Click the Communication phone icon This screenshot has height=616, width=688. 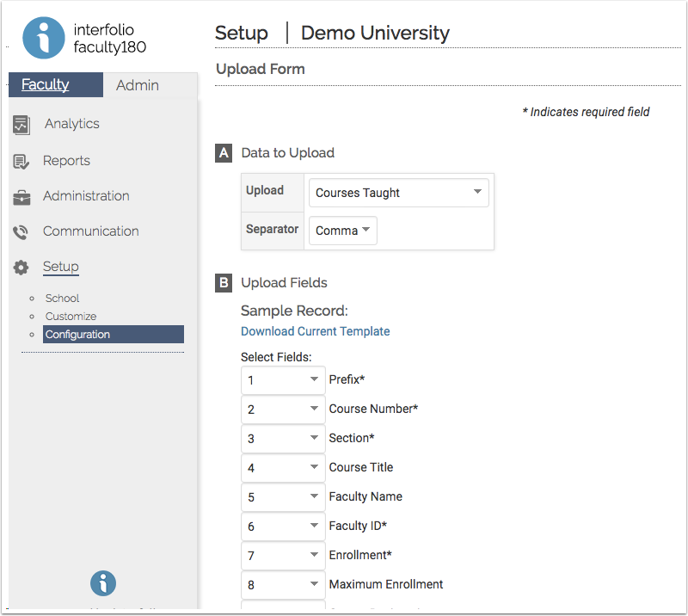[21, 232]
